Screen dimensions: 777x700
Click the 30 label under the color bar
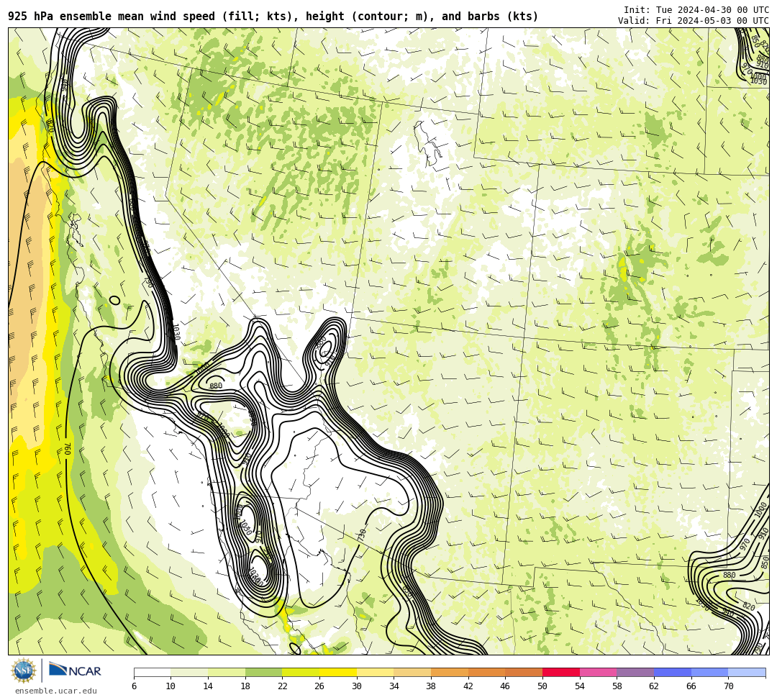coord(356,686)
